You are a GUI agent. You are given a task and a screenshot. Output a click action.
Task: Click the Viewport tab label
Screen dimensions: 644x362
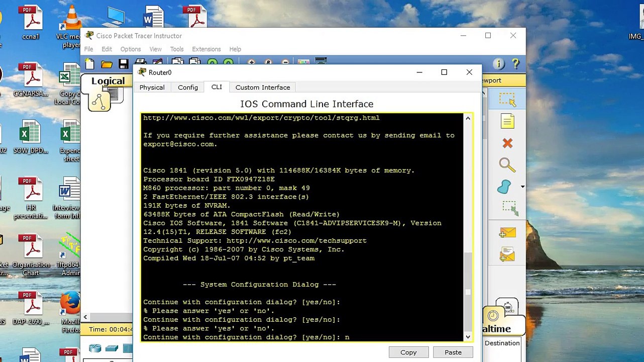(x=492, y=80)
